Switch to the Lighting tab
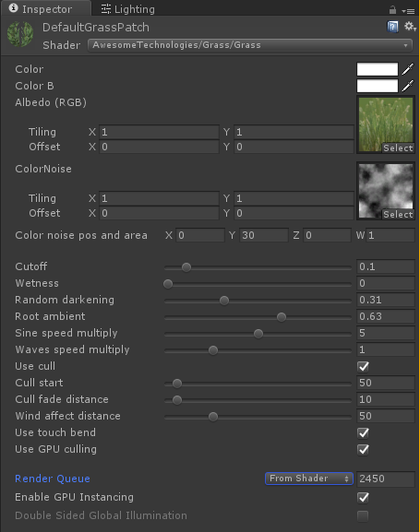This screenshot has width=420, height=532. click(127, 9)
